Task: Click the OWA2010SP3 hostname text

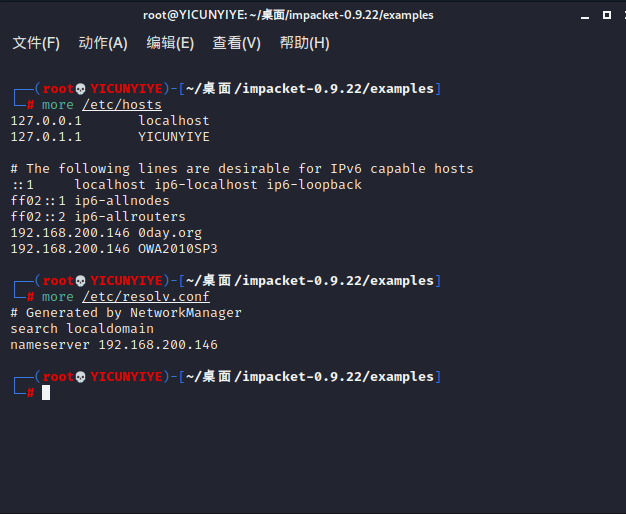Action: coord(178,249)
